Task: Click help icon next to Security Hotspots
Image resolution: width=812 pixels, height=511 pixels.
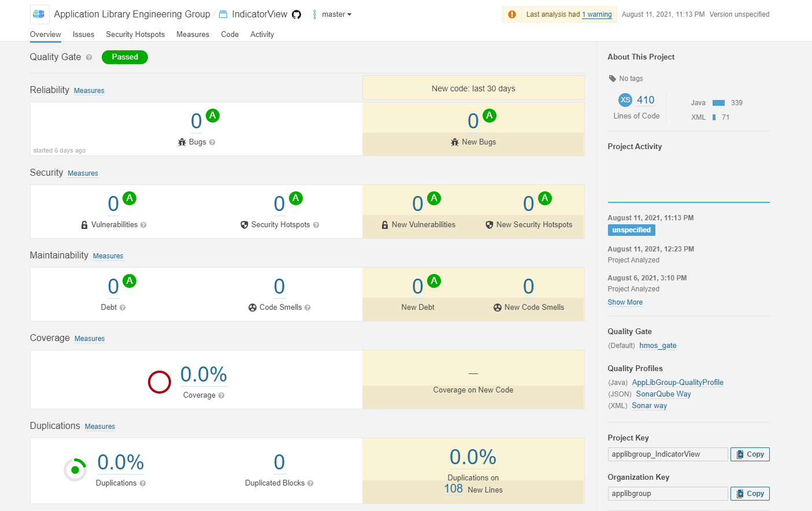Action: click(x=316, y=225)
